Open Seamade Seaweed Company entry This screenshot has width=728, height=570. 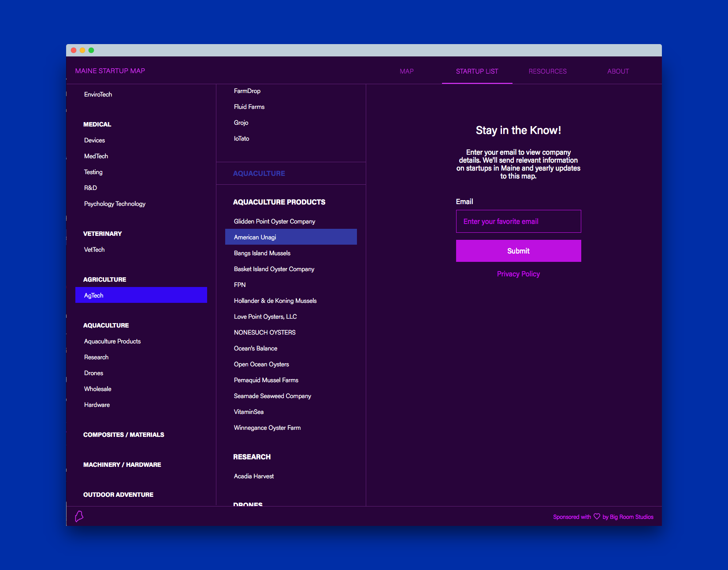point(272,396)
